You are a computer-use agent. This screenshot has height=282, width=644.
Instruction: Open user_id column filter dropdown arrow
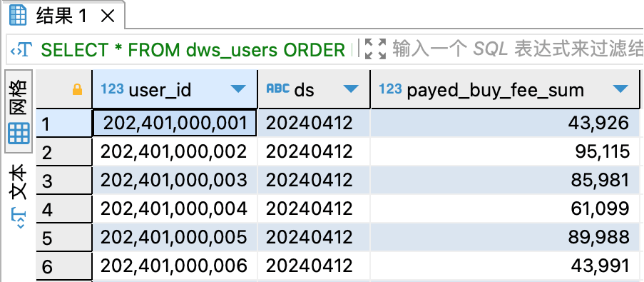(x=237, y=89)
